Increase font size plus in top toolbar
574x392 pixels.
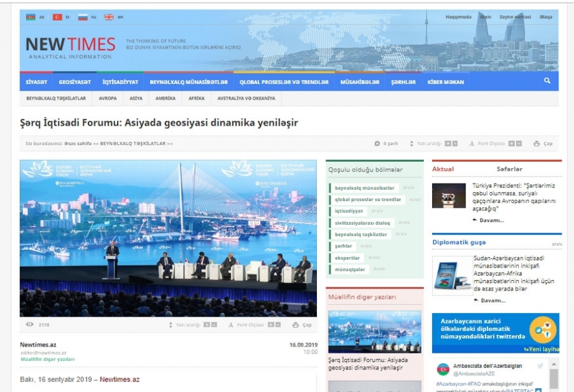(x=511, y=144)
